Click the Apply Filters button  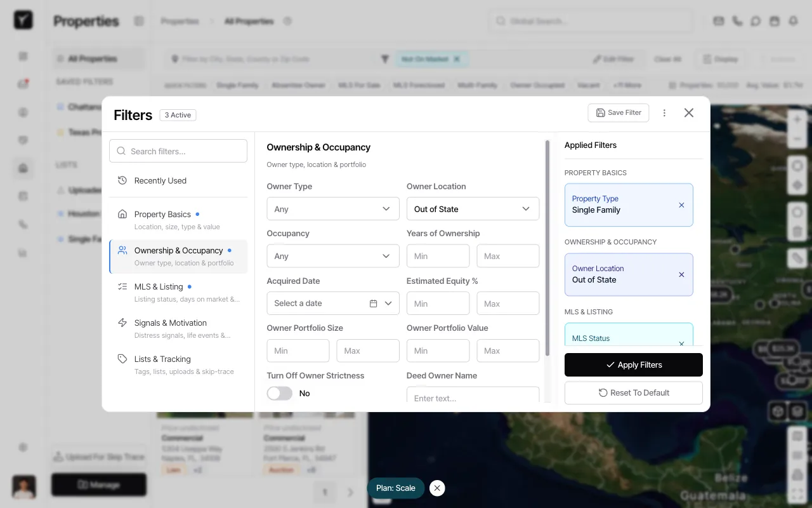pos(633,364)
